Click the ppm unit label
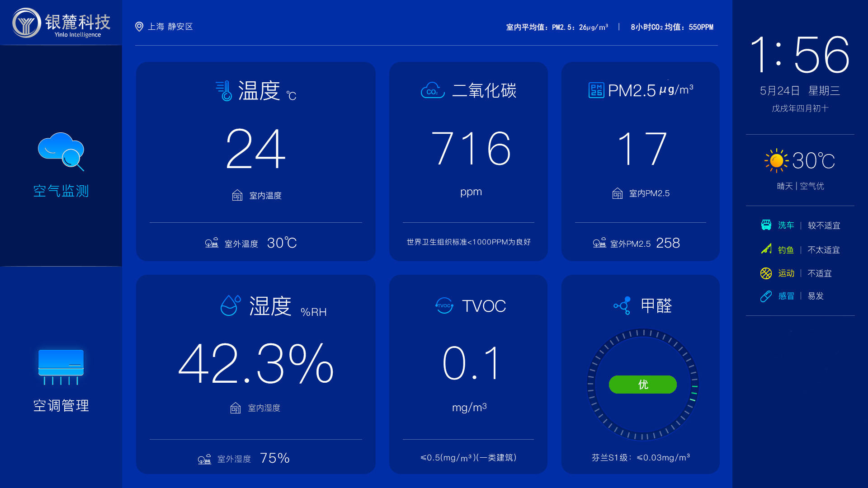The height and width of the screenshot is (488, 868). 471,192
